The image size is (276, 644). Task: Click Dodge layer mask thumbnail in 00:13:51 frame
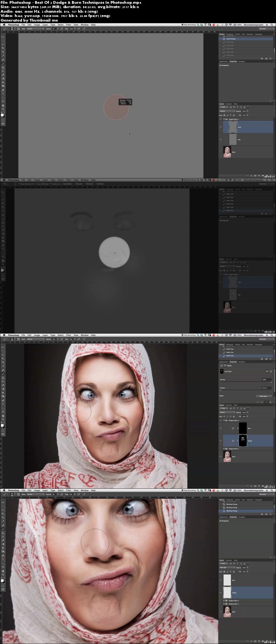243,441
